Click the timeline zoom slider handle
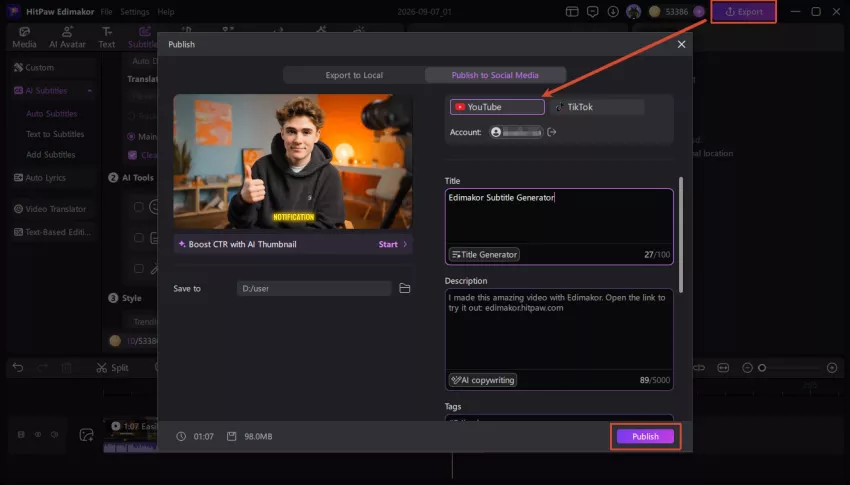Image resolution: width=850 pixels, height=485 pixels. click(762, 368)
